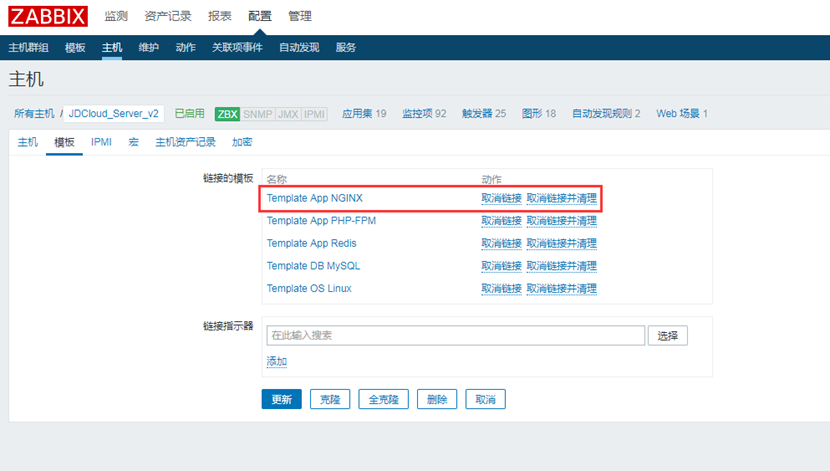Open the 管理 top menu
The image size is (830, 471).
pos(300,16)
